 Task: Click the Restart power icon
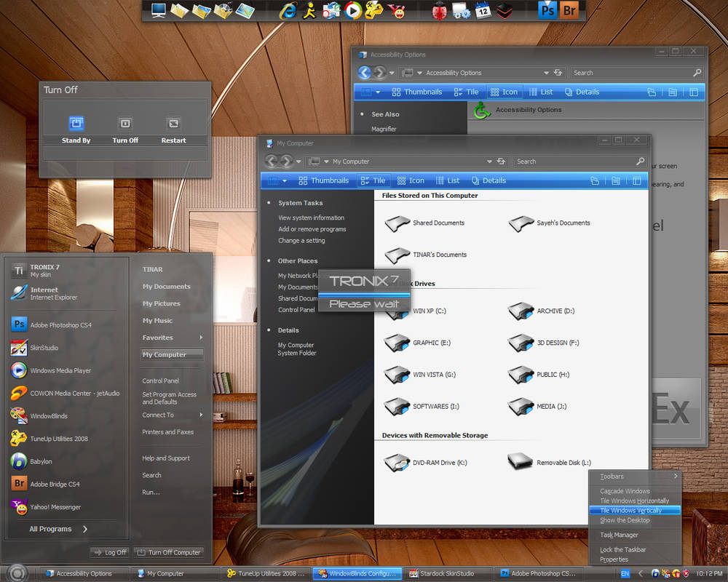174,123
